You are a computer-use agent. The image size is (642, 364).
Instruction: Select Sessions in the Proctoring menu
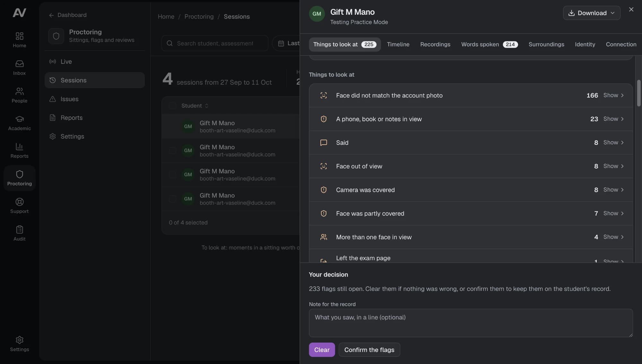click(94, 80)
